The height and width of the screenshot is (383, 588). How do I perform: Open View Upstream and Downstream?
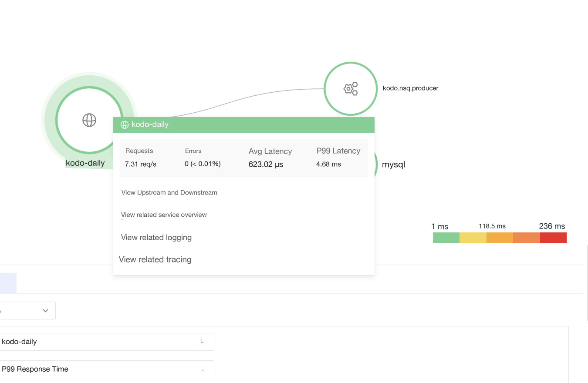point(169,192)
